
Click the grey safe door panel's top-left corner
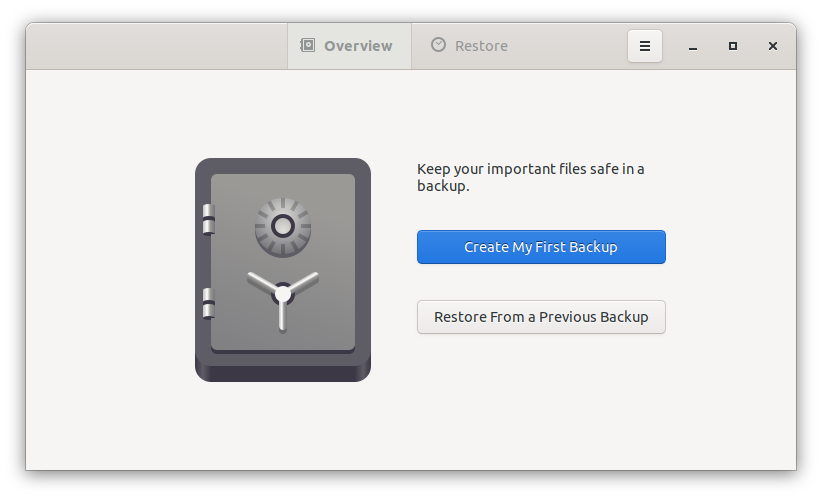217,181
